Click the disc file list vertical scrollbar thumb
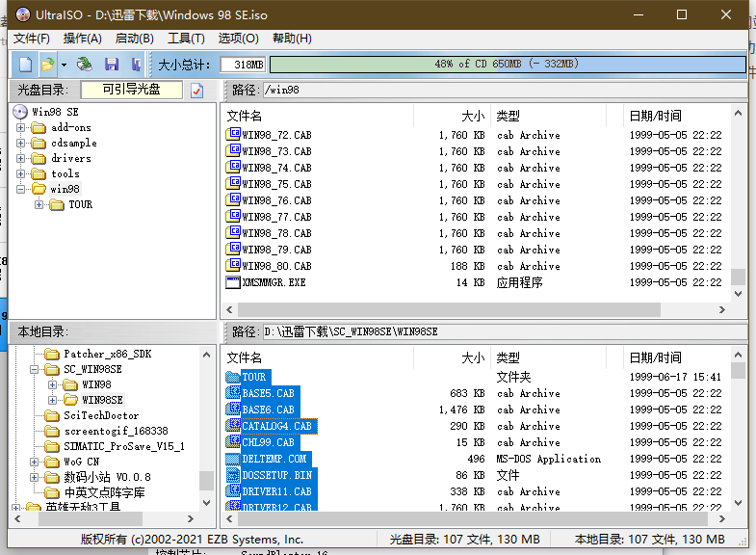This screenshot has height=555, width=756. tap(738, 277)
